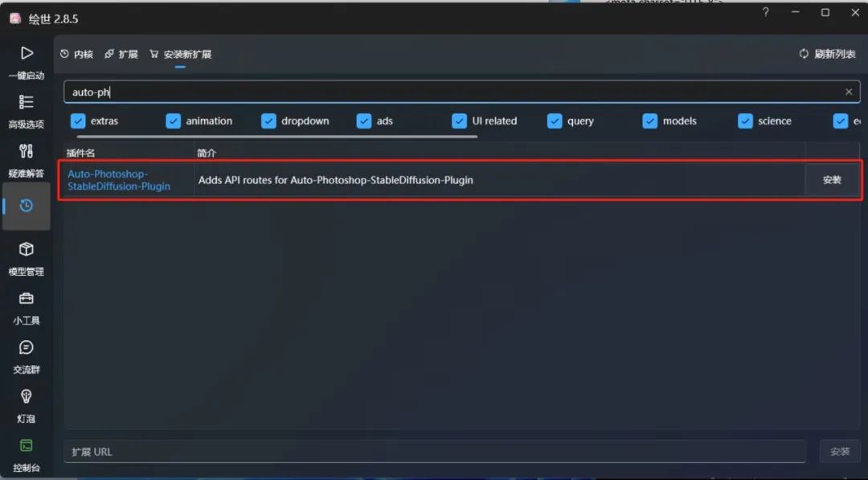The width and height of the screenshot is (868, 480).
Task: Click the help question mark icon
Action: click(766, 12)
